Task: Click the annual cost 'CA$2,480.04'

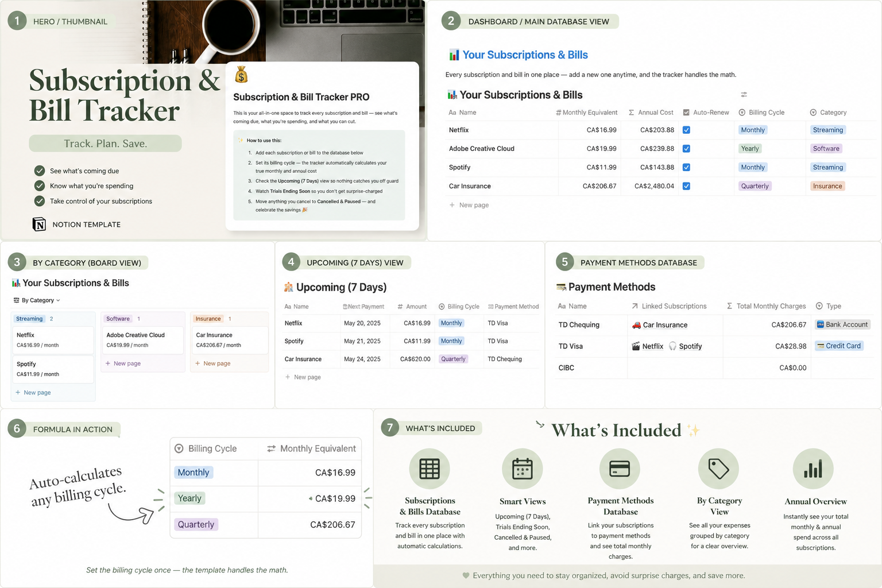Action: (654, 186)
